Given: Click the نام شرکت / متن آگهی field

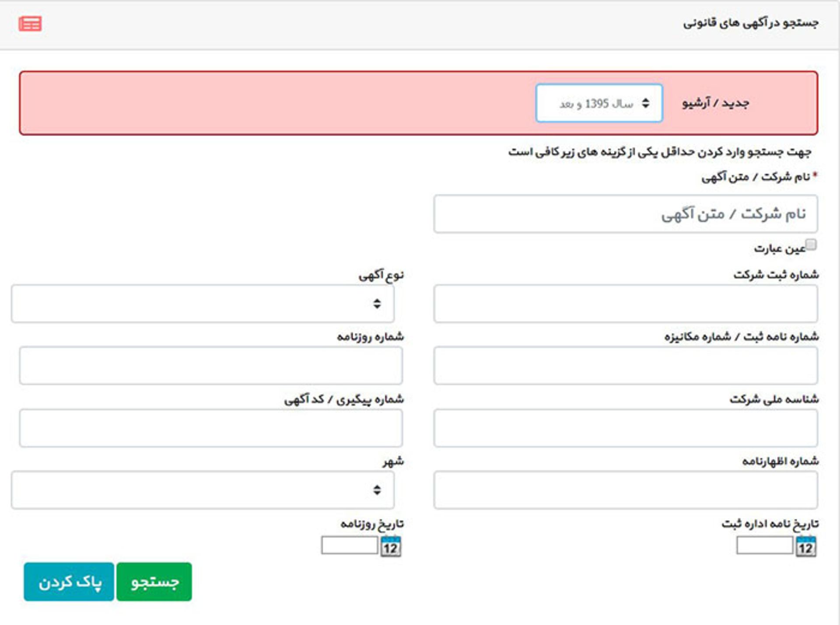Looking at the screenshot, I should 625,214.
